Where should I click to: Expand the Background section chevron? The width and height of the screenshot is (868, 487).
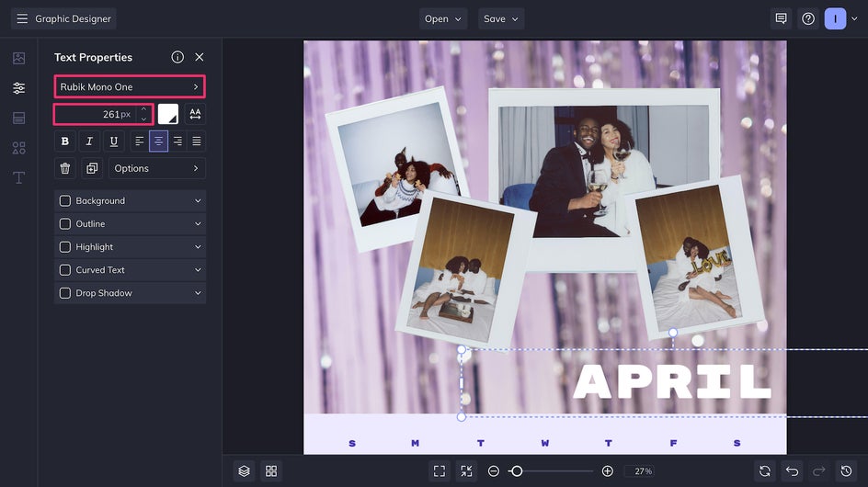pyautogui.click(x=198, y=201)
